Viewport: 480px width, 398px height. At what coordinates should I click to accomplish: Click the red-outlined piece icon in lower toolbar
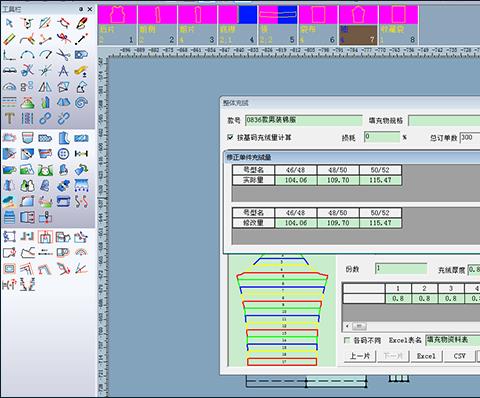(x=45, y=237)
